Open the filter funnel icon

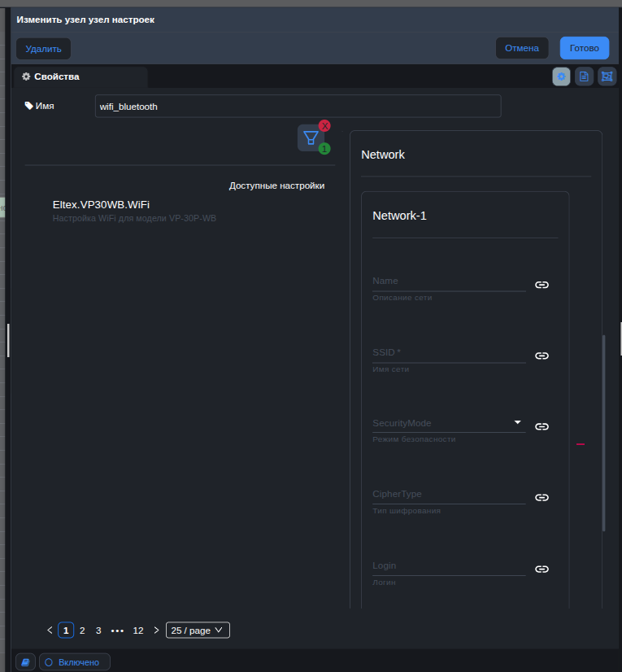(310, 137)
